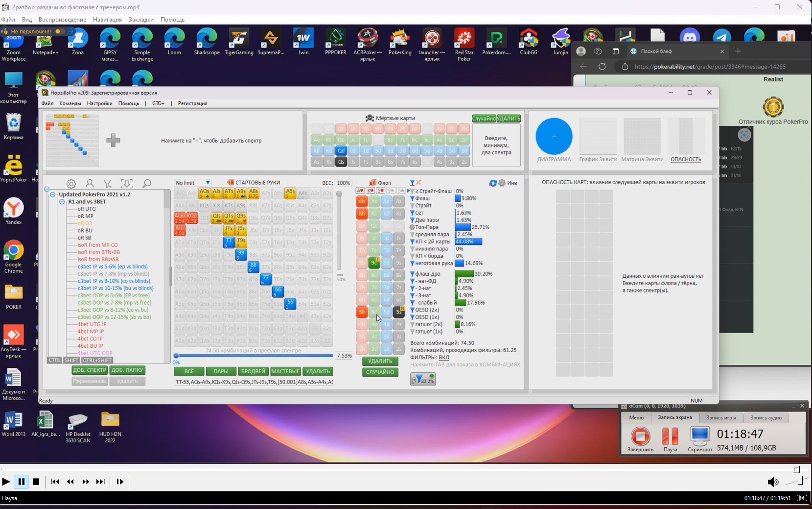Click the magnifier search icon above the tree

pyautogui.click(x=146, y=184)
